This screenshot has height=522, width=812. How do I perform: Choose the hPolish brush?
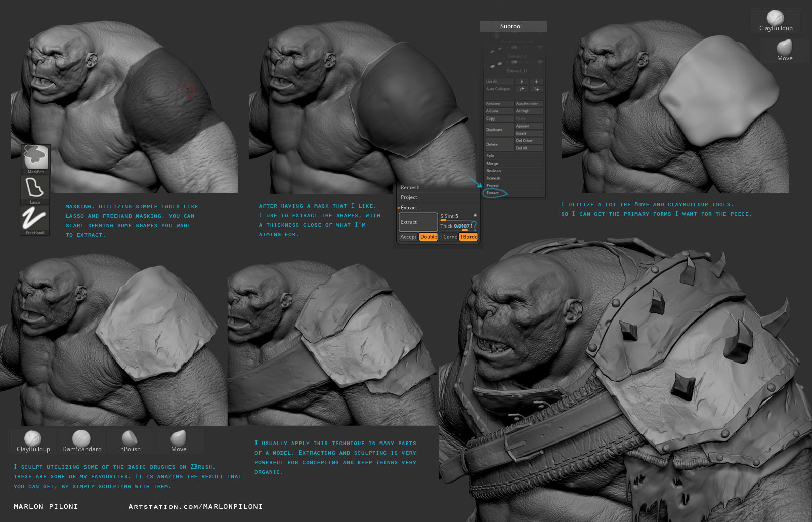click(130, 441)
